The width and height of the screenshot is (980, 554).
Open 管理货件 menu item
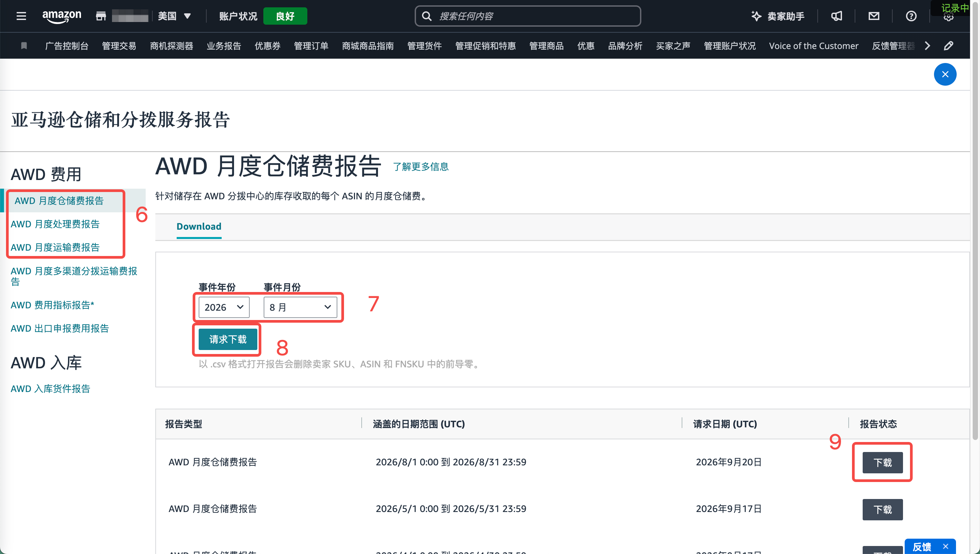tap(425, 46)
